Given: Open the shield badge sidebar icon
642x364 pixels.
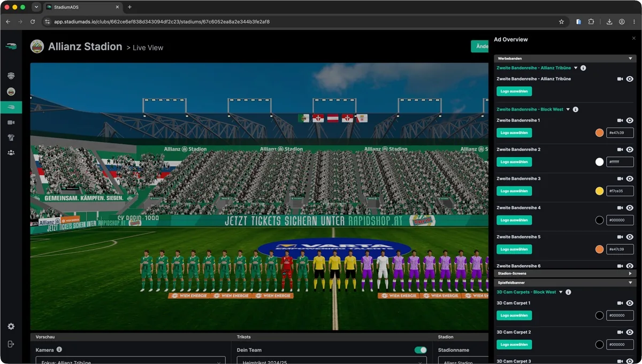Looking at the screenshot, I should click(11, 76).
